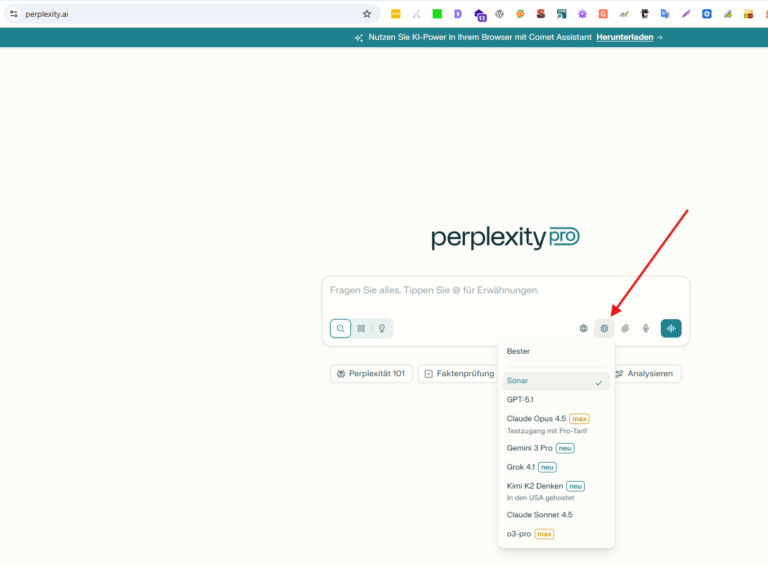Select GPT-5.1 from the model list
This screenshot has height=564, width=768.
pyautogui.click(x=520, y=399)
